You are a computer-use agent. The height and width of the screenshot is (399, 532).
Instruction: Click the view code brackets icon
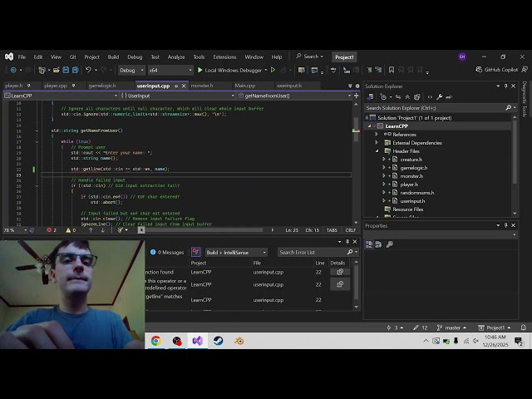coord(430,97)
